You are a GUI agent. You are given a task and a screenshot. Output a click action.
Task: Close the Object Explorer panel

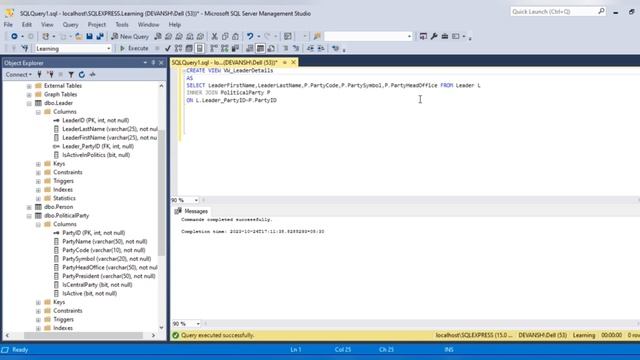click(161, 63)
